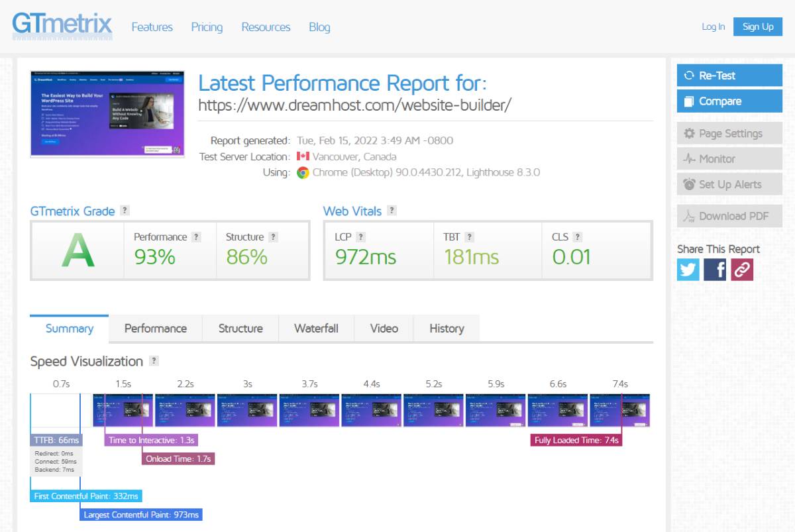Image resolution: width=795 pixels, height=532 pixels.
Task: Open the DreamHost page screenshot thumbnail
Action: point(107,113)
